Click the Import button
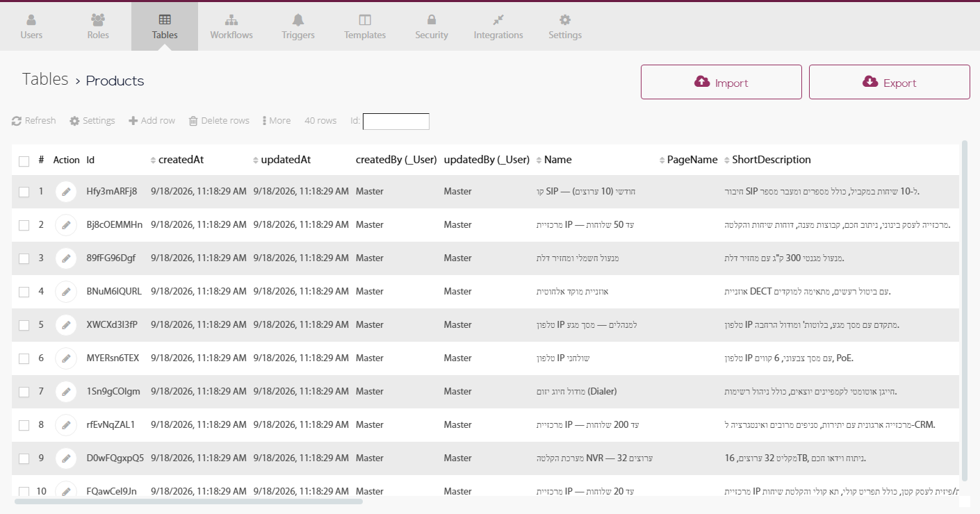Image resolution: width=980 pixels, height=514 pixels. point(721,82)
